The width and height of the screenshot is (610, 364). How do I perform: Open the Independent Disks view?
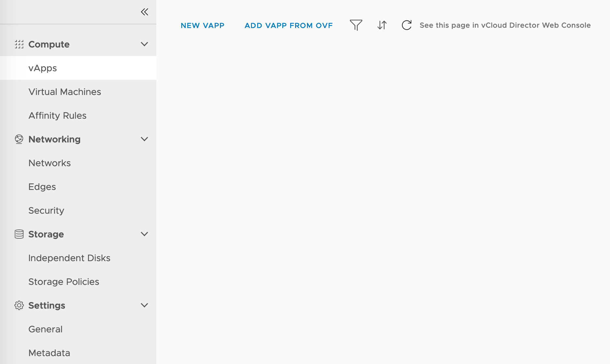[x=69, y=258]
